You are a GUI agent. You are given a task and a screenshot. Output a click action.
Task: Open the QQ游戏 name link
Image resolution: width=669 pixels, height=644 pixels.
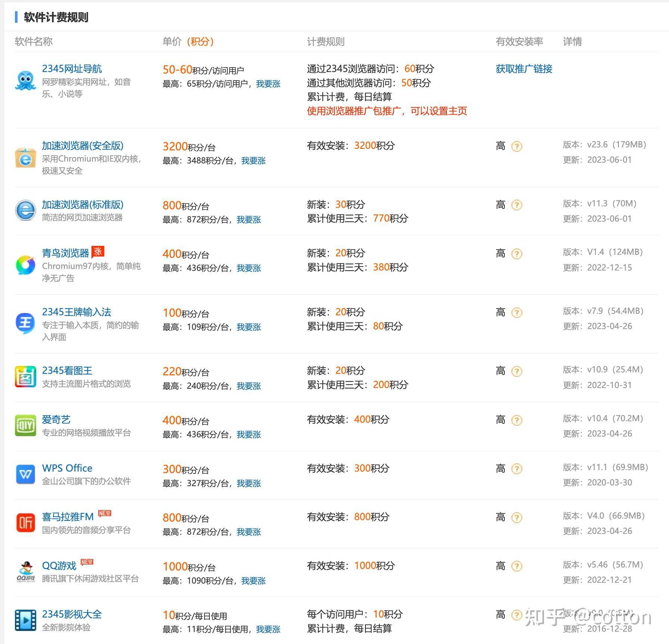59,566
